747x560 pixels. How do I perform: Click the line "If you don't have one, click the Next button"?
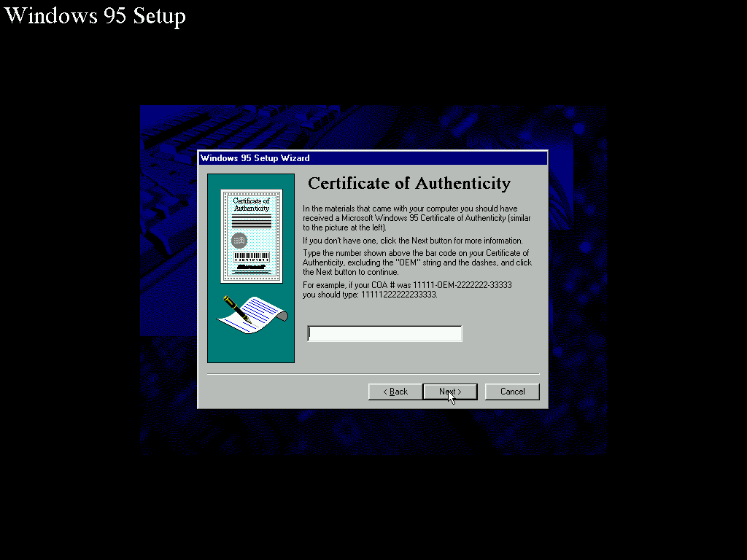coord(413,241)
